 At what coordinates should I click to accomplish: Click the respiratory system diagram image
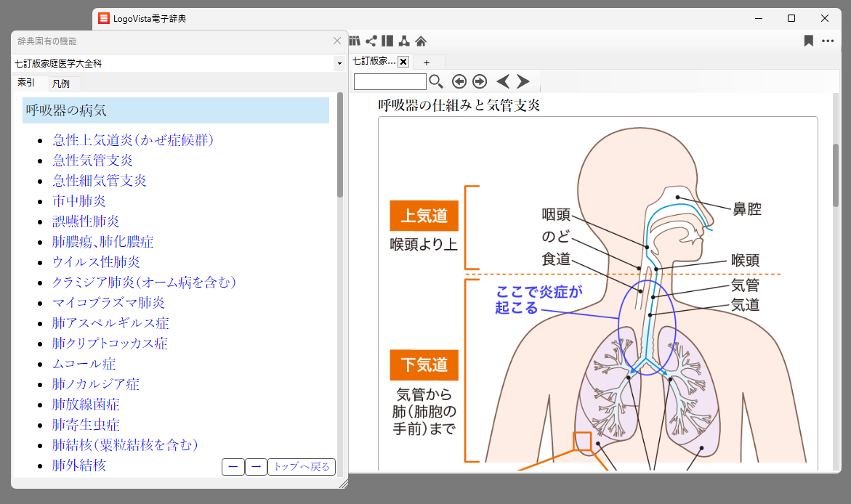point(598,293)
